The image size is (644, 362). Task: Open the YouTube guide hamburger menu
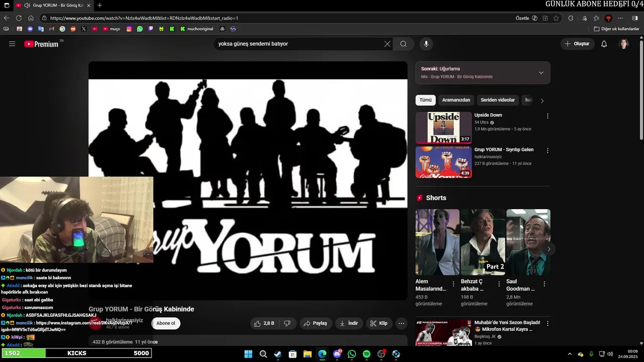click(12, 44)
